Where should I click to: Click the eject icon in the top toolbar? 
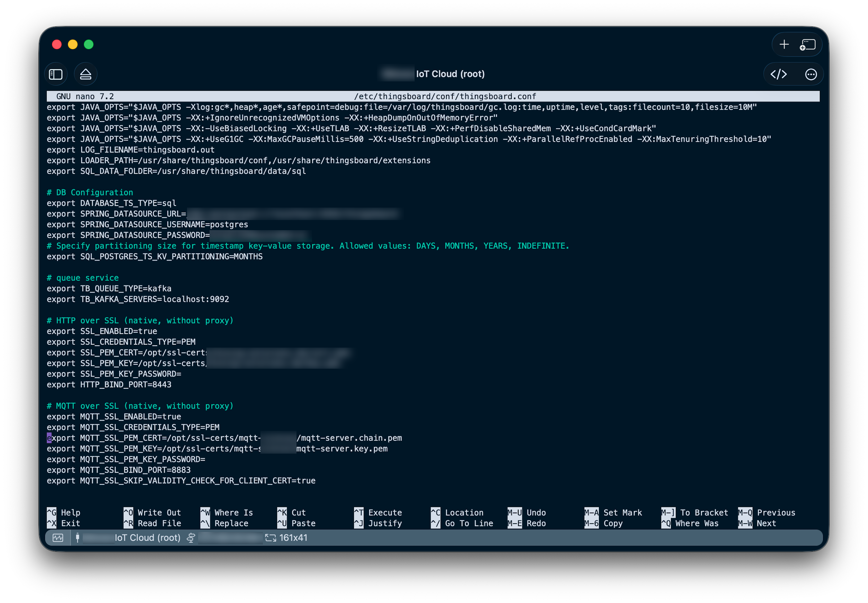tap(85, 74)
